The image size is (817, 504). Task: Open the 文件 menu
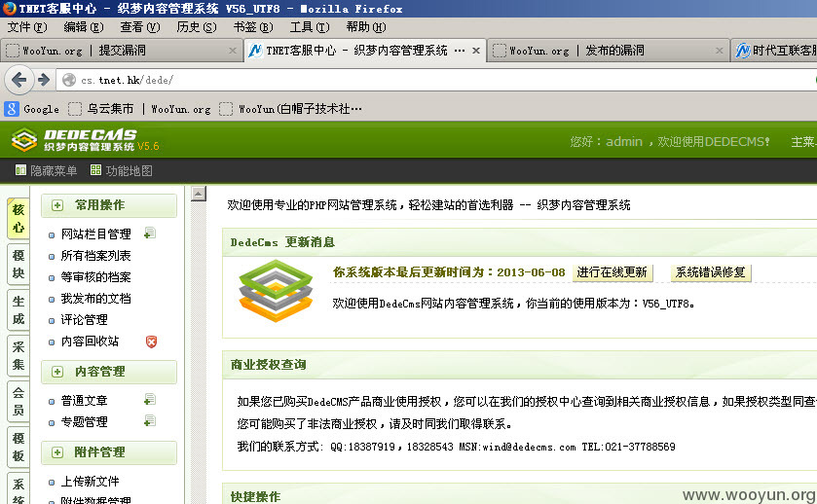click(27, 27)
